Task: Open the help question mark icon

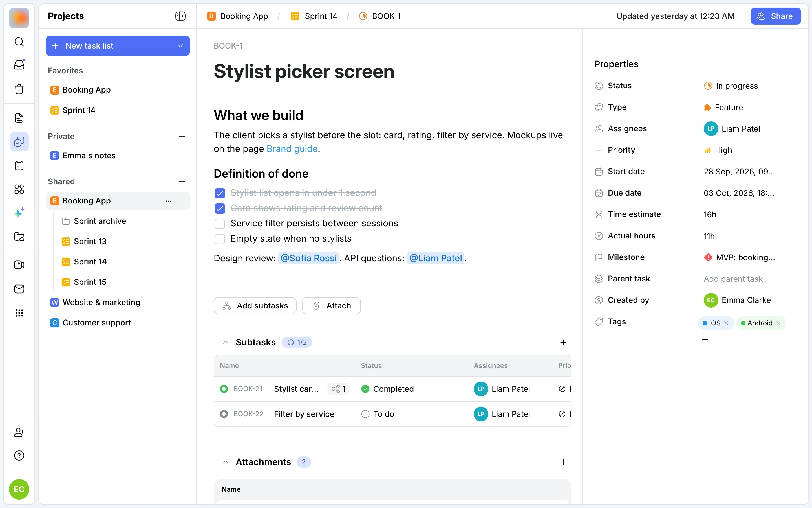Action: [x=19, y=456]
